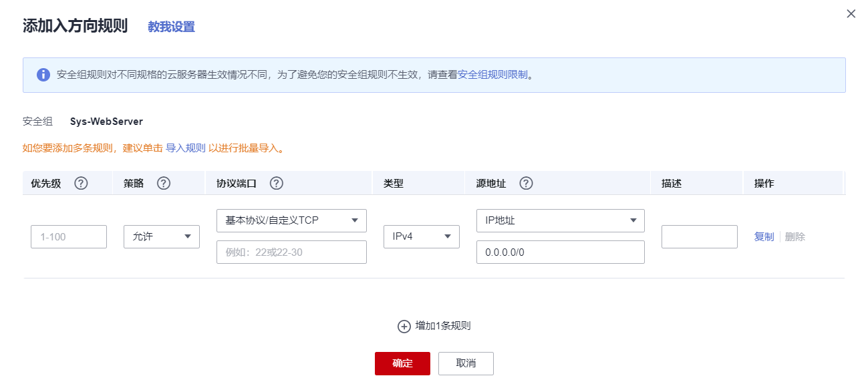Click the help icon beside 策略

[164, 183]
